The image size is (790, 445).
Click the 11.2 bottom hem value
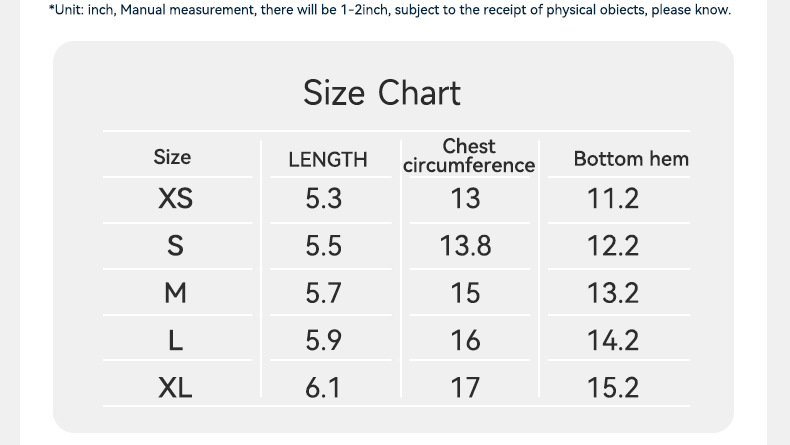[x=613, y=199]
